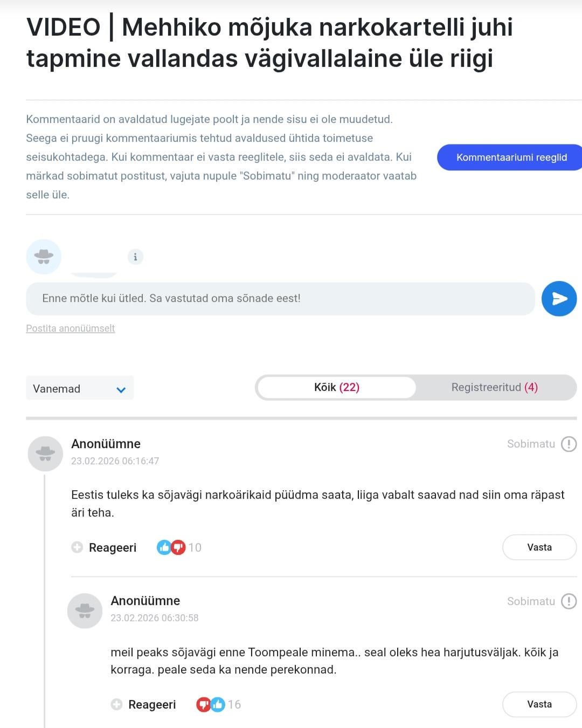Click the Sobimatu exclamation icon on reply comment
The width and height of the screenshot is (582, 728).
coord(569,601)
